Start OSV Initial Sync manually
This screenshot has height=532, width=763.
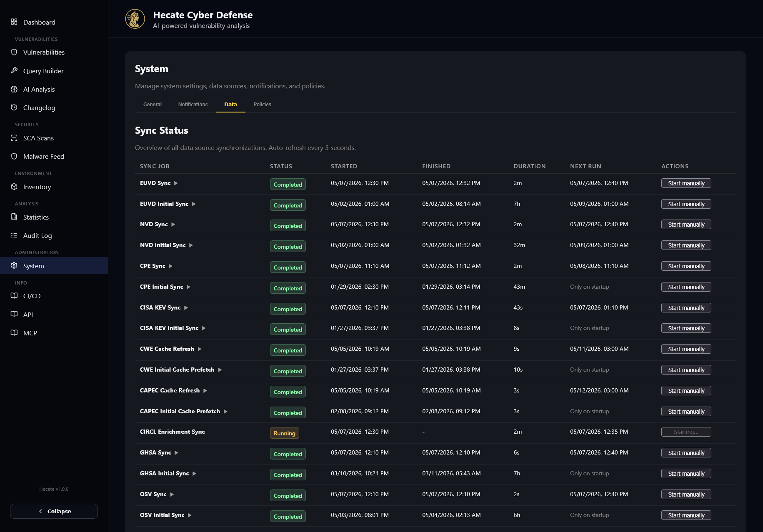click(686, 515)
